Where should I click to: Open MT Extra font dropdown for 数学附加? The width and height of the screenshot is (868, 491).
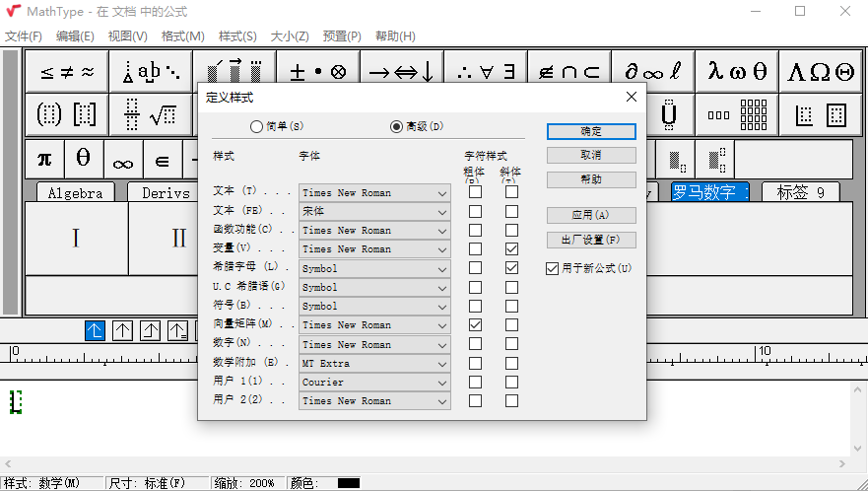click(x=374, y=364)
